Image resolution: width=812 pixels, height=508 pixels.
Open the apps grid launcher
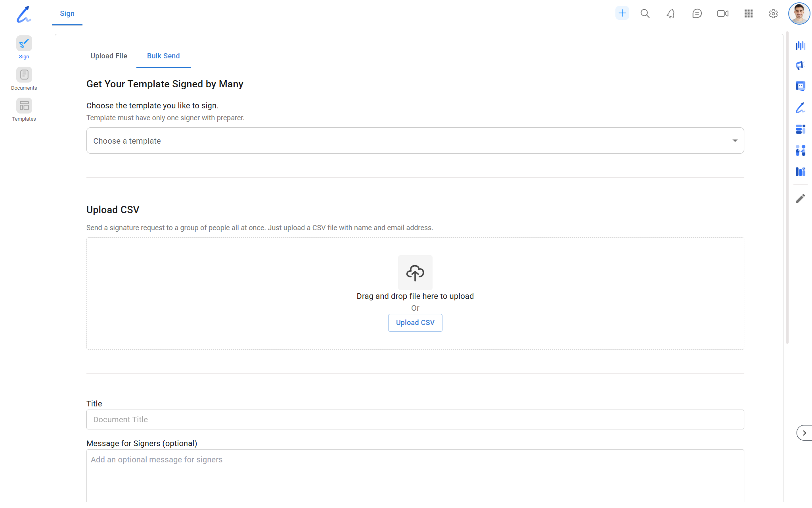point(748,14)
